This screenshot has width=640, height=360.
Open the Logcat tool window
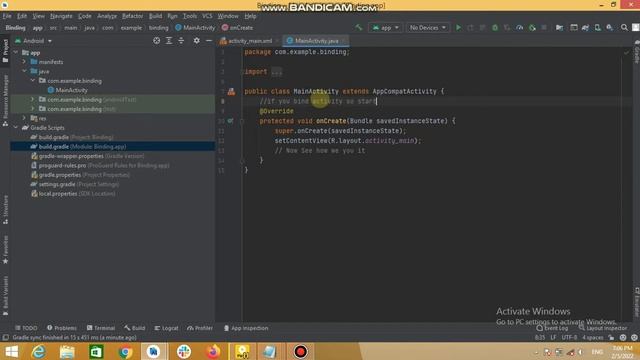167,328
